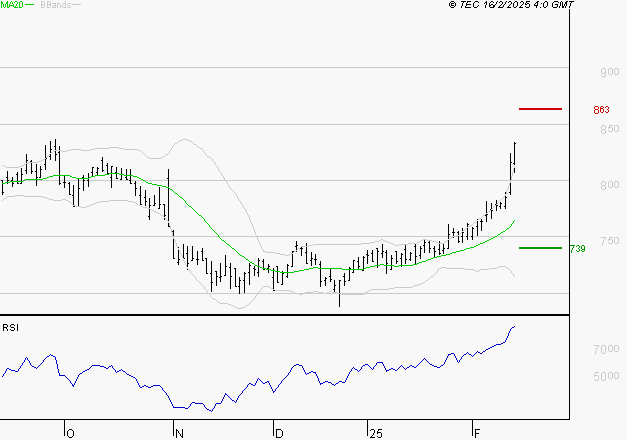Select the 25 year marker on timeline
Viewport: 627px width, 440px height.
coord(375,433)
